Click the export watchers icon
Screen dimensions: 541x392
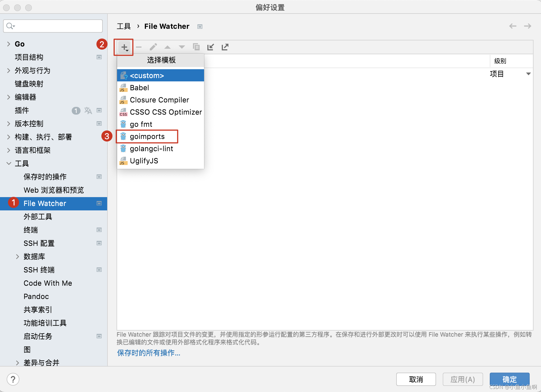(225, 47)
